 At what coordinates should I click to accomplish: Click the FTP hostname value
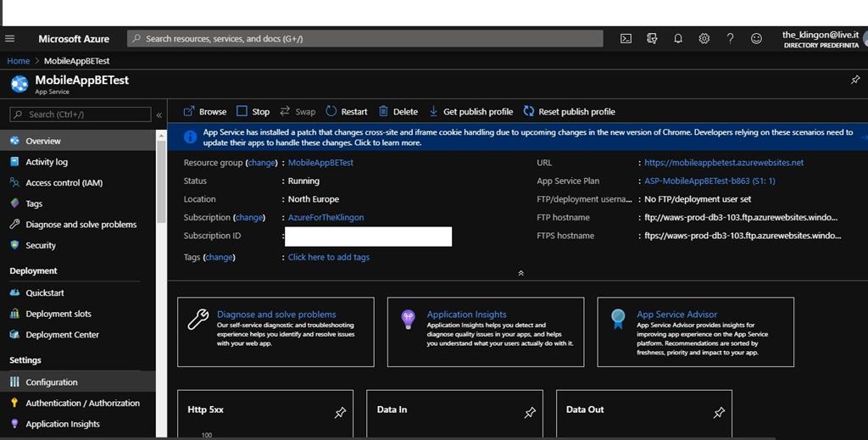pos(741,218)
